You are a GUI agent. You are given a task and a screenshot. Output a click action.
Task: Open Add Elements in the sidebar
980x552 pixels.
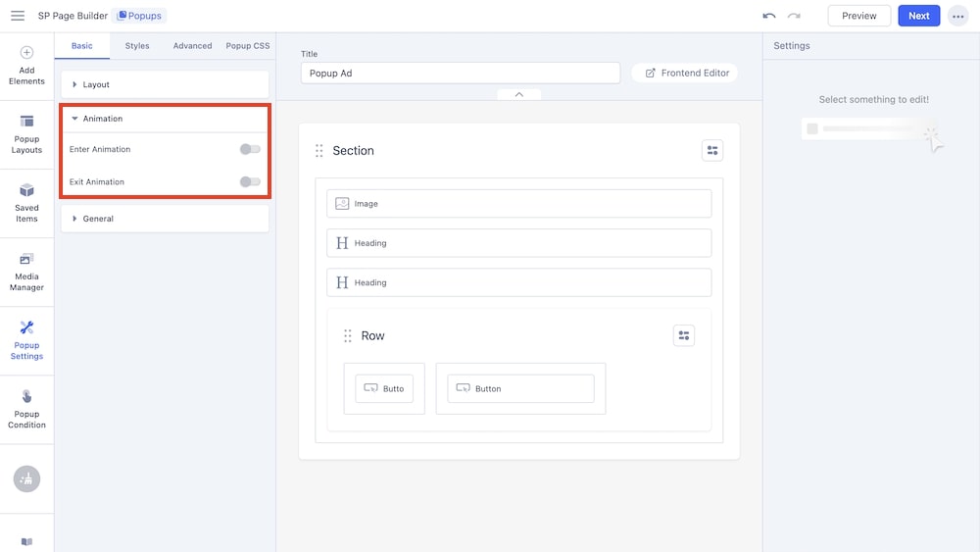coord(26,66)
